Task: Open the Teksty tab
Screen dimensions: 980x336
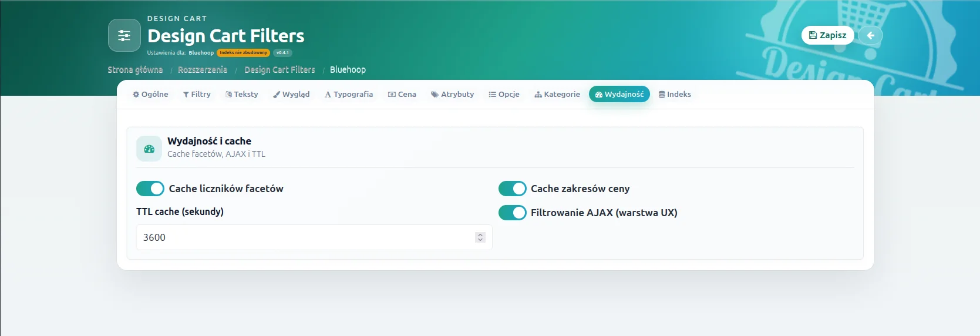Action: click(242, 94)
